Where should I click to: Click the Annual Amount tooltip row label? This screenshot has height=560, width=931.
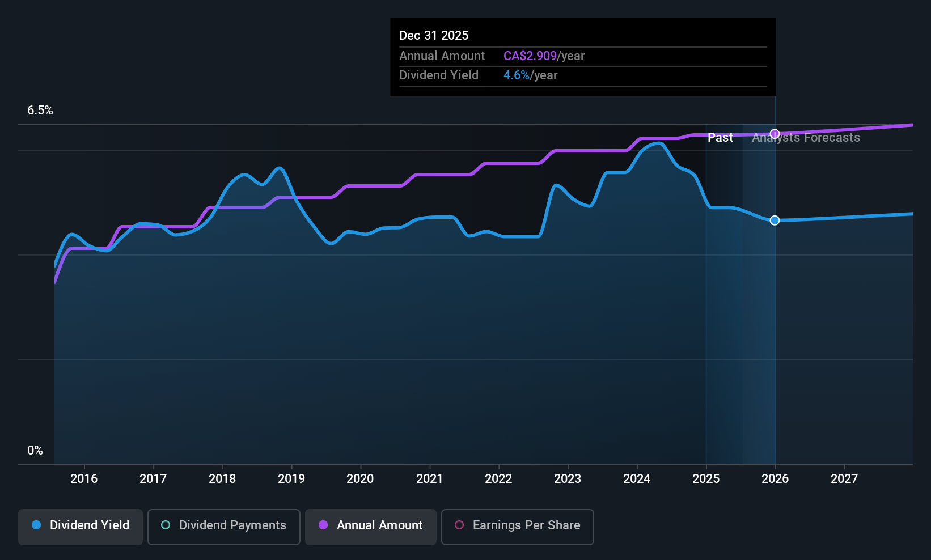[442, 56]
